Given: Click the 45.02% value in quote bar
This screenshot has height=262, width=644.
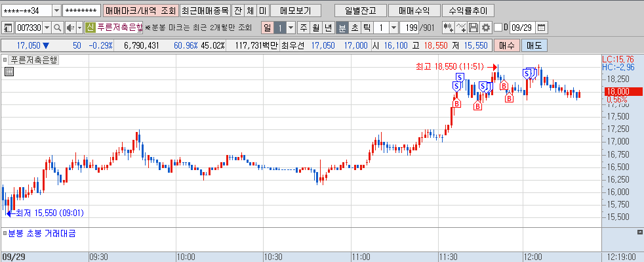Looking at the screenshot, I should [212, 46].
